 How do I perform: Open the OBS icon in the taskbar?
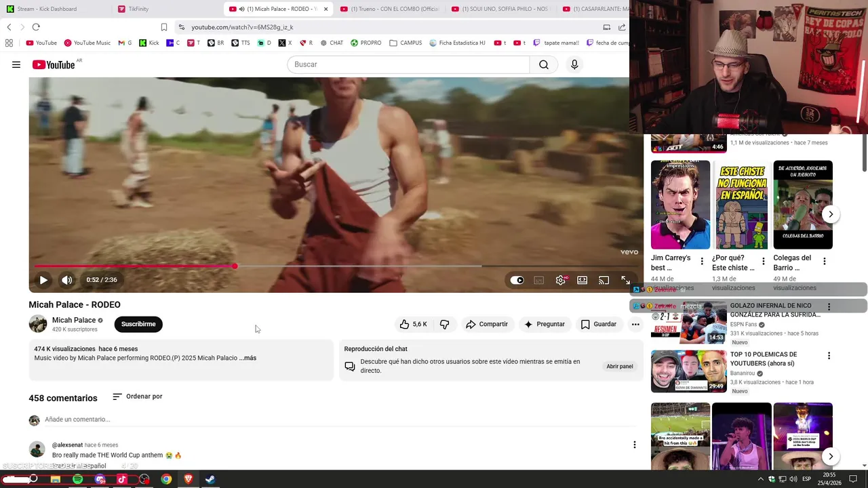point(144,479)
